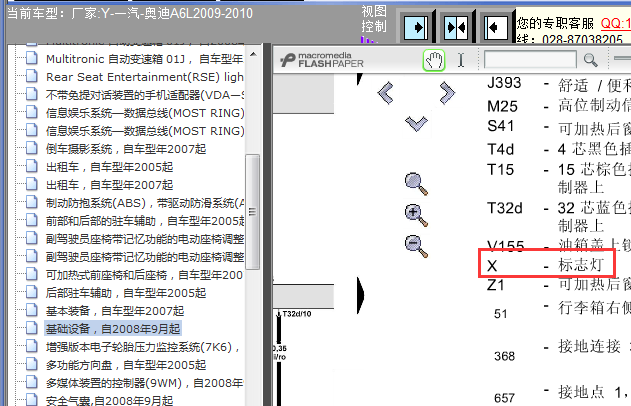Click the 当前车型 vehicle model header text
Image resolution: width=631 pixels, height=406 pixels.
(130, 14)
